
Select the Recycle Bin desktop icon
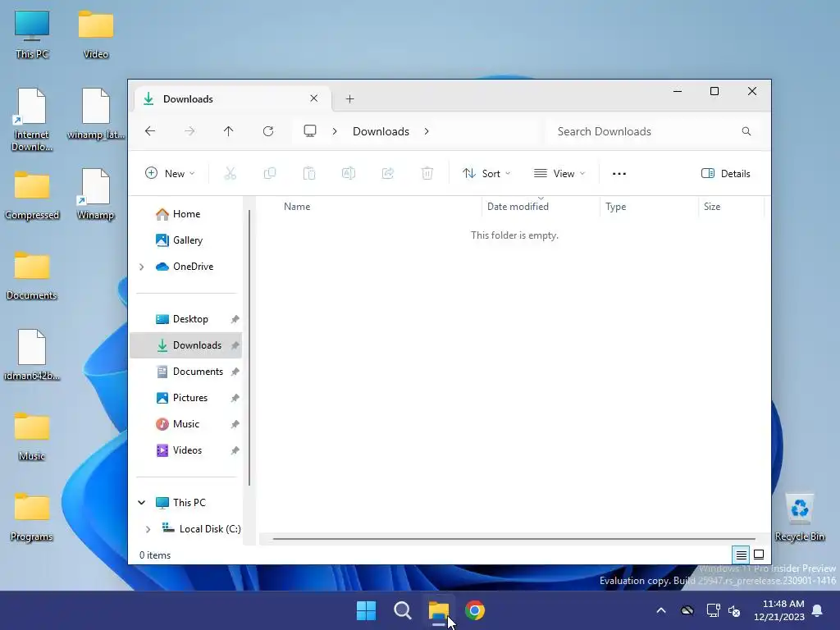coord(799,517)
